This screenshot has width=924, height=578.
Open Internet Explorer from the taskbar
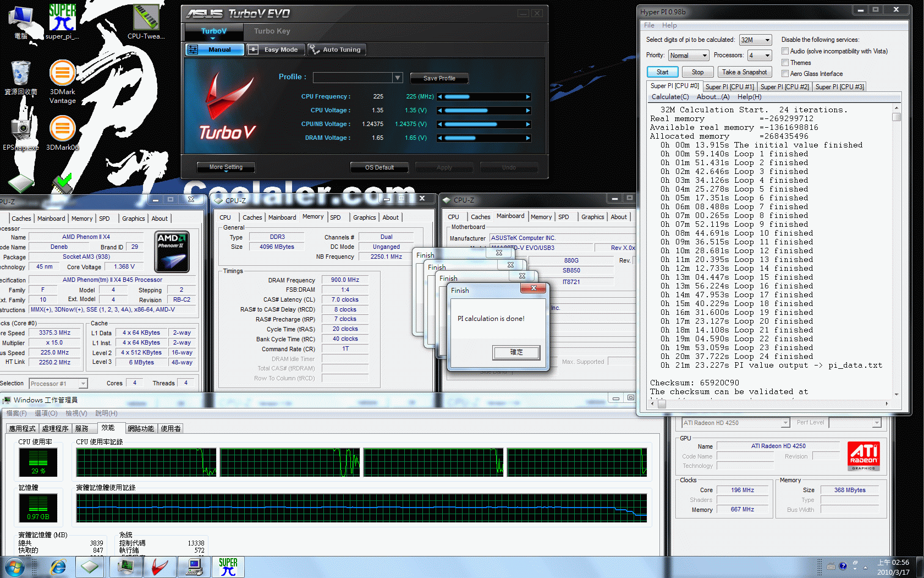[x=58, y=566]
